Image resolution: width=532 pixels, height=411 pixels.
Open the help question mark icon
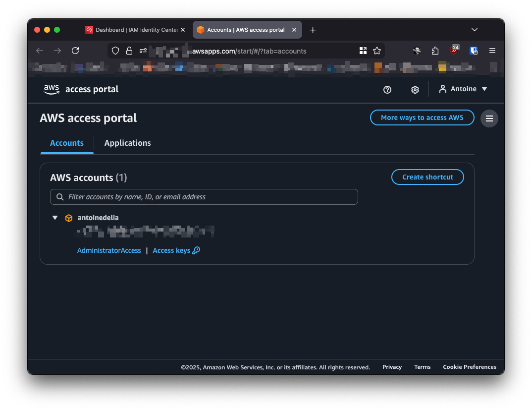[387, 89]
